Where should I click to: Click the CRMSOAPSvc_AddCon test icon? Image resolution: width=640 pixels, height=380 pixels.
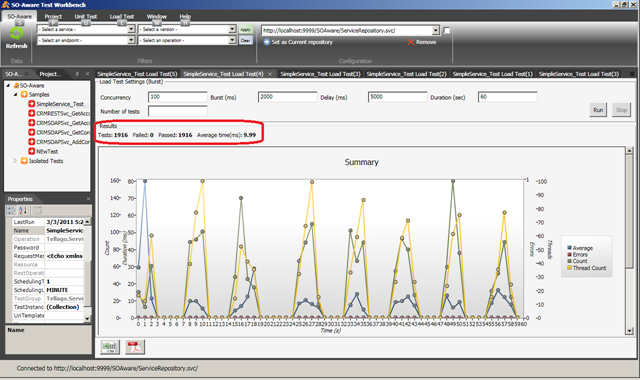(31, 142)
